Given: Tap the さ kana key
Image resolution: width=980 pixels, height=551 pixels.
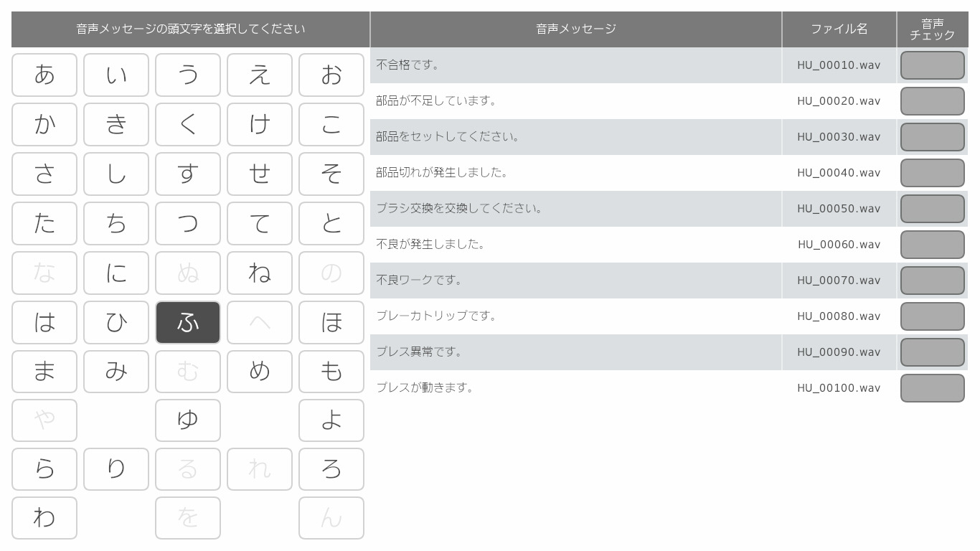Looking at the screenshot, I should [x=44, y=174].
